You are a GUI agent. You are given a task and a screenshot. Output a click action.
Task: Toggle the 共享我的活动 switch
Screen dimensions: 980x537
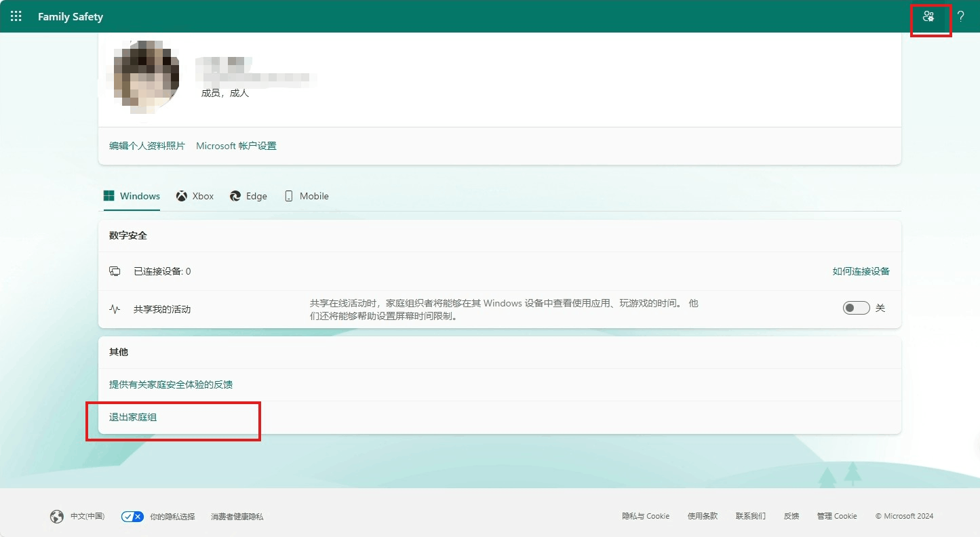(x=856, y=308)
